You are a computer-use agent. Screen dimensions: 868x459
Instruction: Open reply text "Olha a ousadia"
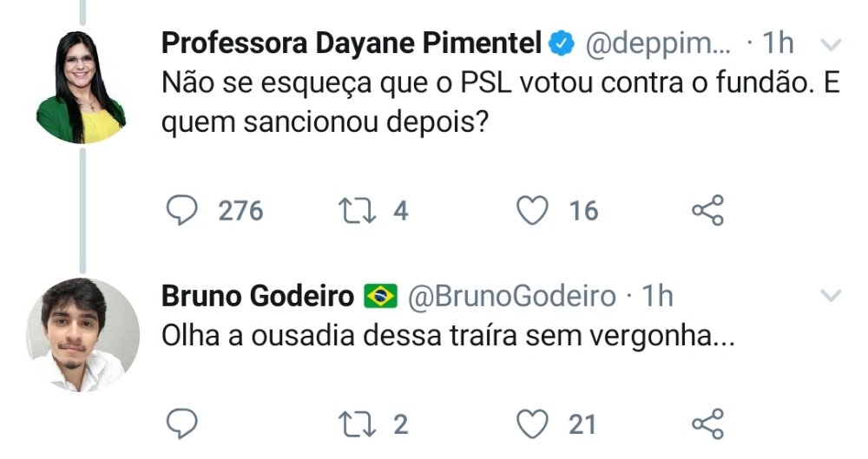[x=448, y=338]
